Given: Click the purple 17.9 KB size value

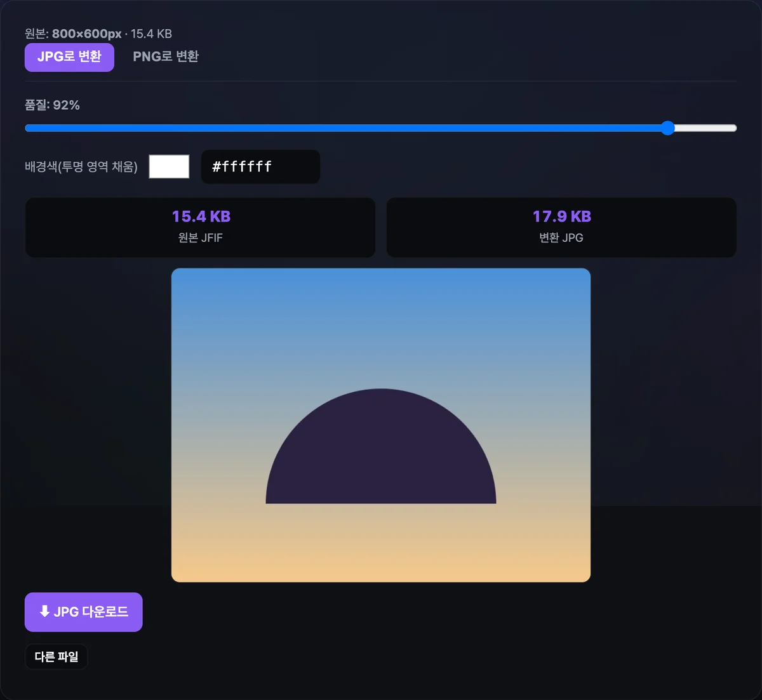Looking at the screenshot, I should [x=561, y=216].
